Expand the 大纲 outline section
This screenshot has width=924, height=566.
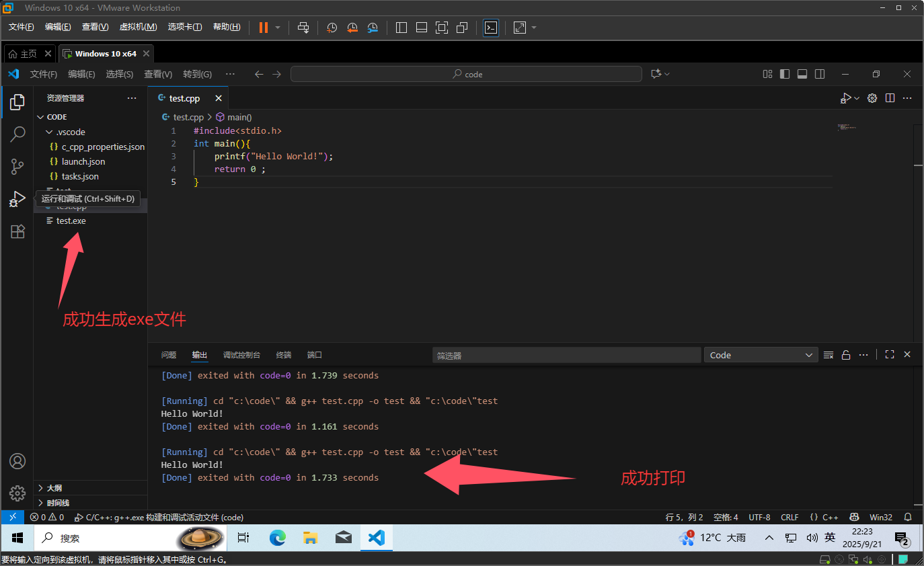point(54,488)
